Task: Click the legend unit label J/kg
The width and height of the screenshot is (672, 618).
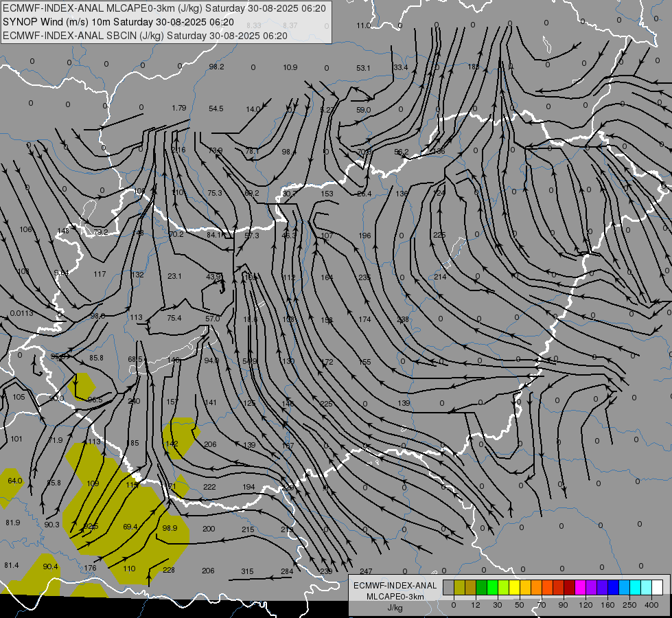Action: (x=395, y=608)
